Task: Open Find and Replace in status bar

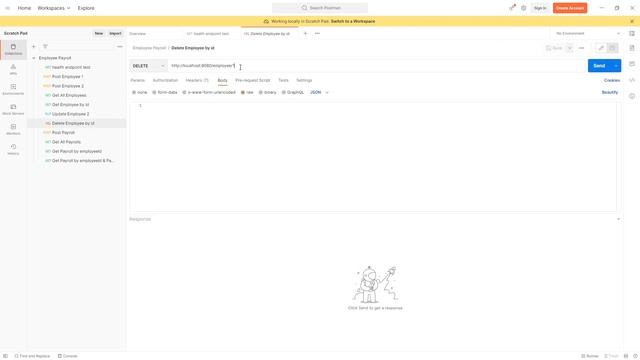Action: (x=32, y=356)
